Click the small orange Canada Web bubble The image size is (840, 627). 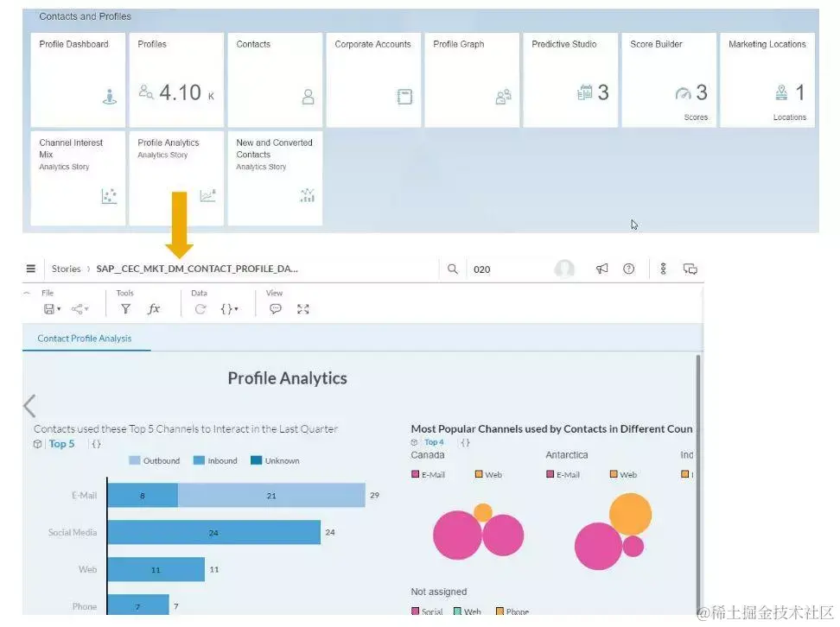(x=483, y=512)
